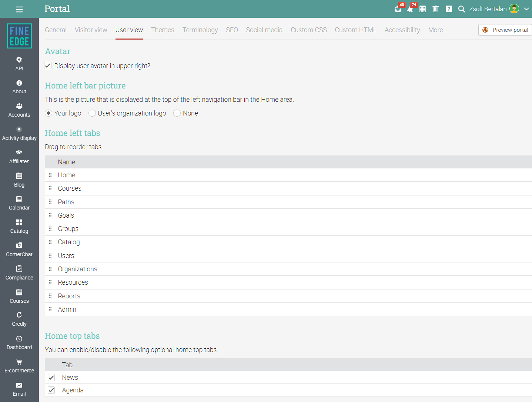
Task: Click the Preview portal button
Action: [x=505, y=30]
